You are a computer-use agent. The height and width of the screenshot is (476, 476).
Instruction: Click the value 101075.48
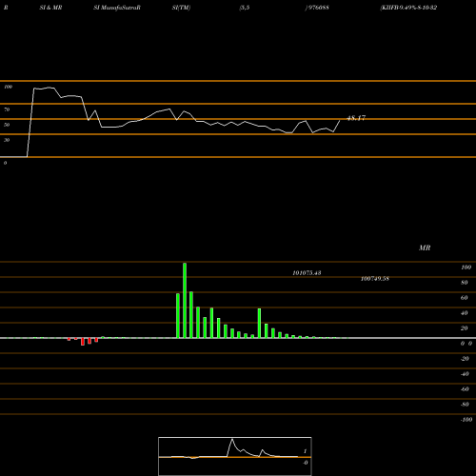pyautogui.click(x=307, y=273)
